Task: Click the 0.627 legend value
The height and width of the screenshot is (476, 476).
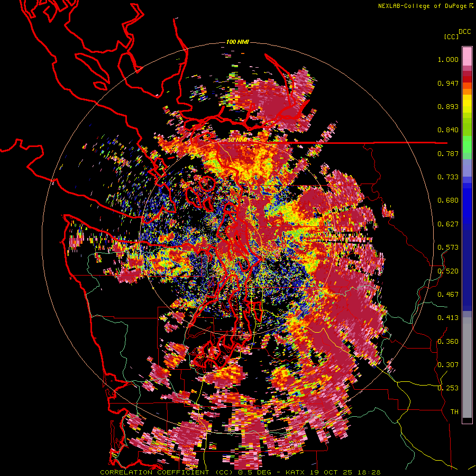Action: (x=448, y=224)
